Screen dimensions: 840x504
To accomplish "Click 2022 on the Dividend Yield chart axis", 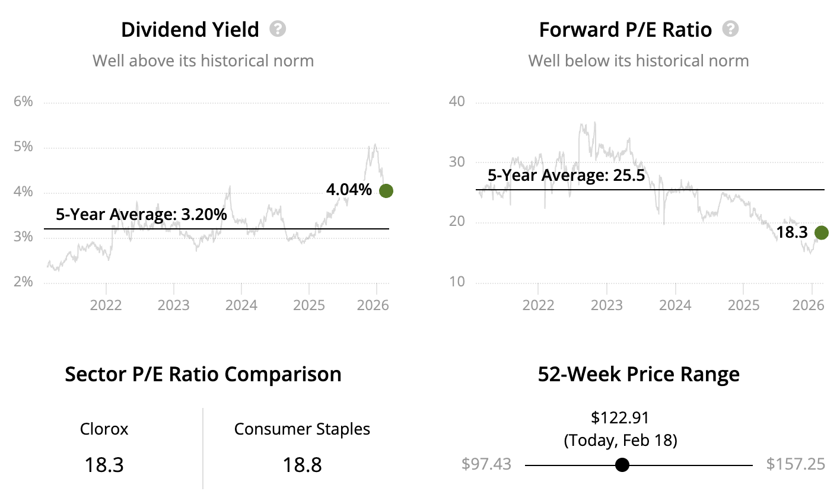I will [106, 305].
